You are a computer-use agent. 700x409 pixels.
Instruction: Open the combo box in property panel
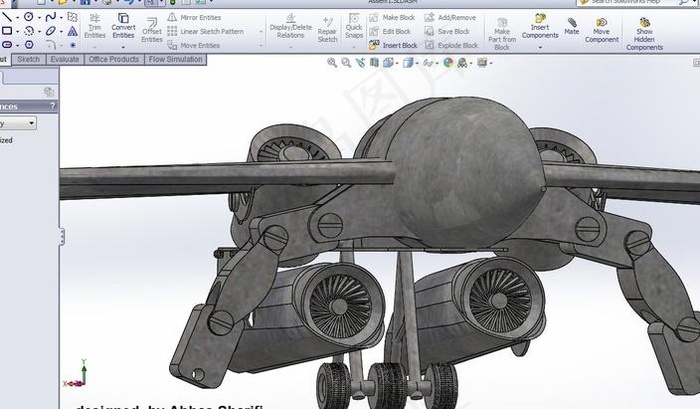point(18,123)
